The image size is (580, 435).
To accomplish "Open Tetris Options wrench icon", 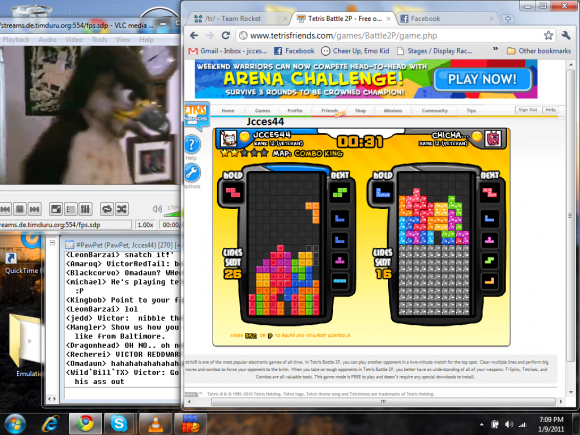I will 192,173.
